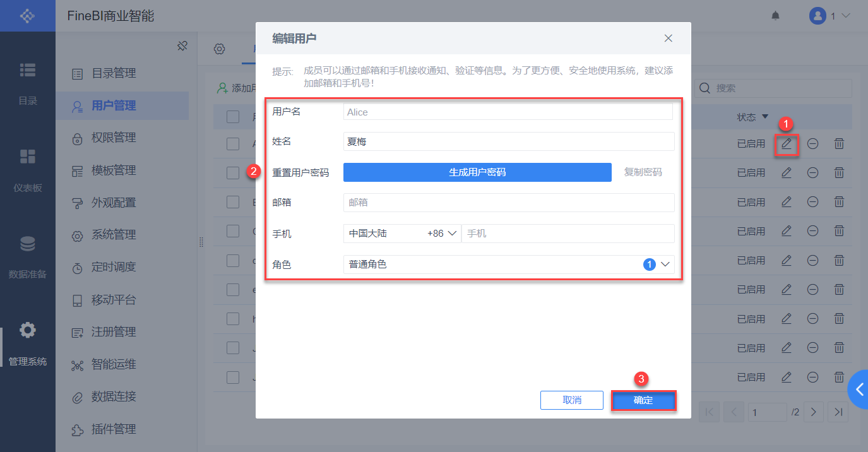Open the 角色 dropdown showing 普通角色

click(509, 265)
